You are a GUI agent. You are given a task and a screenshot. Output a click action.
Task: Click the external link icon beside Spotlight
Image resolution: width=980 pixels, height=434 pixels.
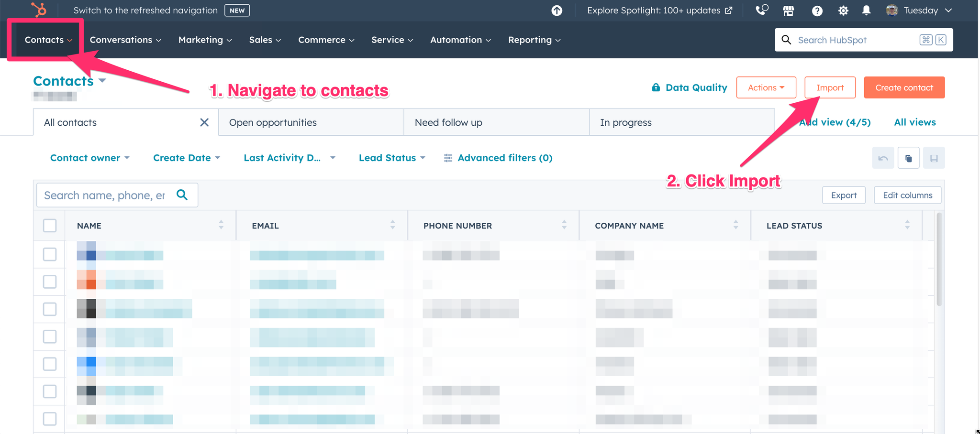coord(729,11)
